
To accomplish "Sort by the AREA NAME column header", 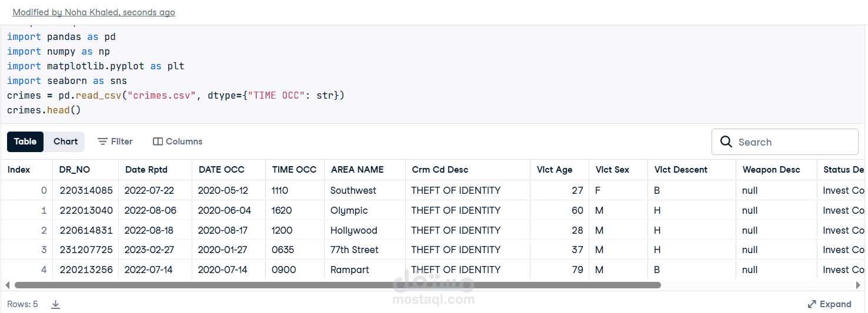I will (357, 170).
